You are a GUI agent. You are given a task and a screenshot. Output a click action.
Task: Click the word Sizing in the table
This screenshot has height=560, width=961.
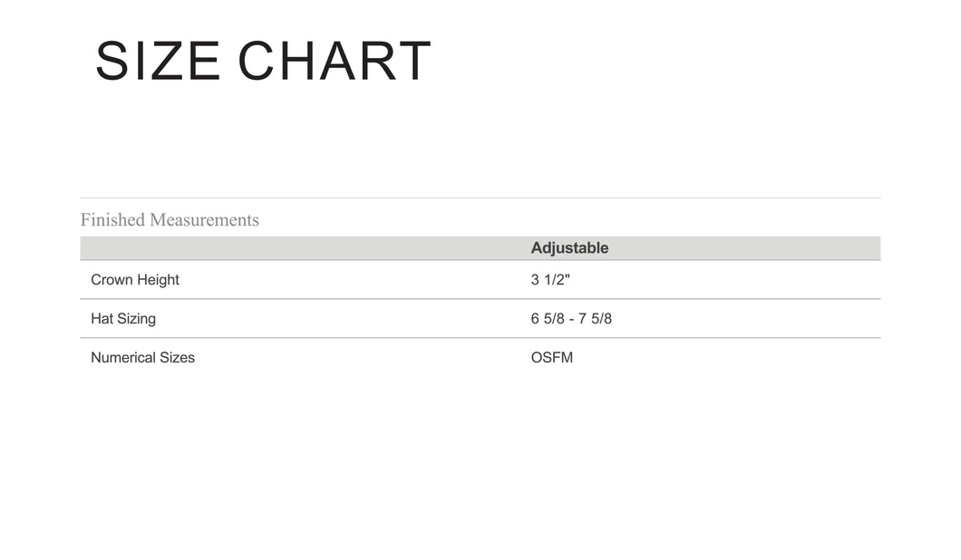(x=134, y=319)
